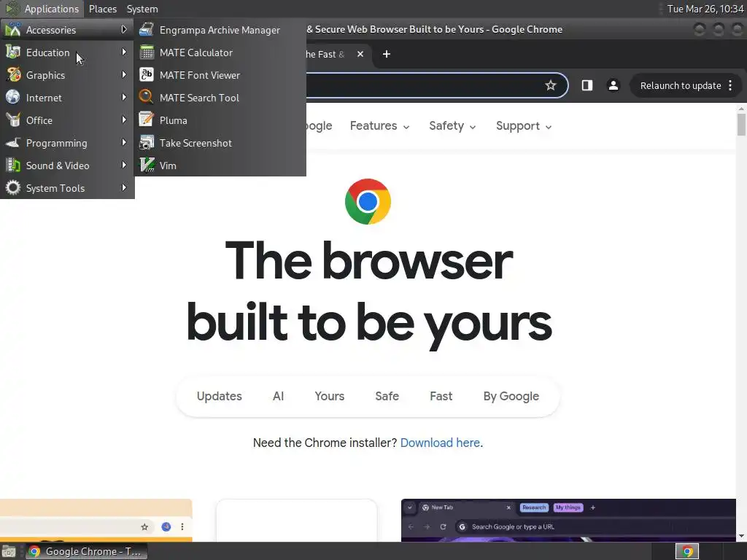Expand the Office submenu arrow

point(124,120)
